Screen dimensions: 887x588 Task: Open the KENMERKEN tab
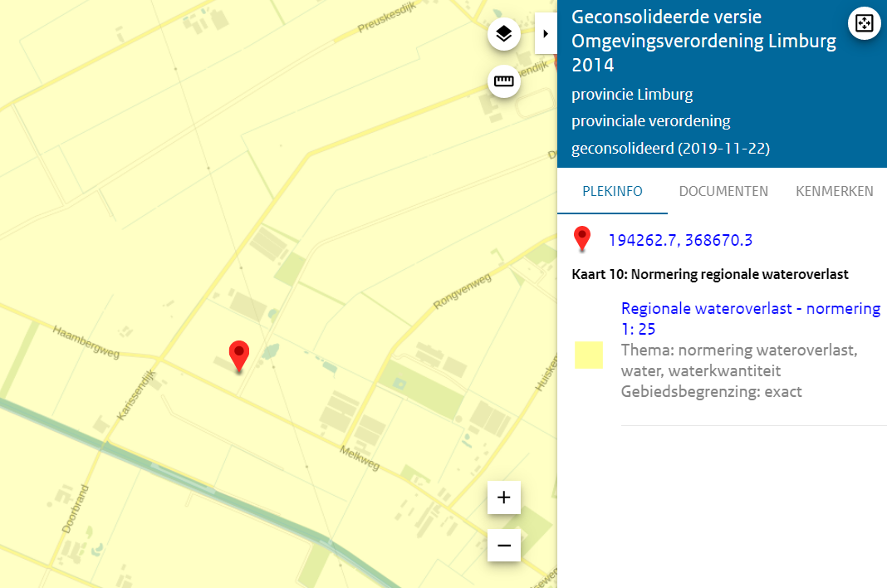834,191
